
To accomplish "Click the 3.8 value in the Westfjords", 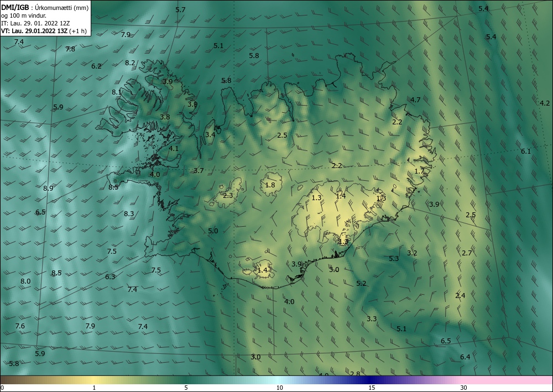I will (x=165, y=117).
